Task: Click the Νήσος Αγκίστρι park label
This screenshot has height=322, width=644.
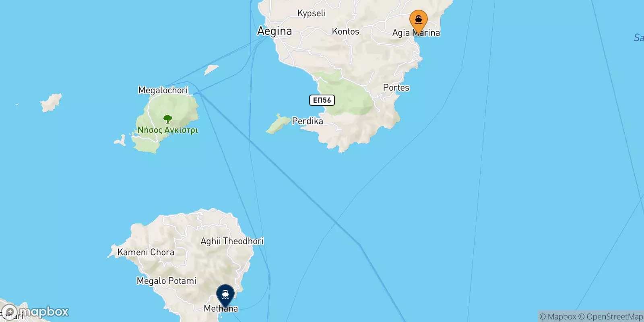Action: click(x=168, y=130)
